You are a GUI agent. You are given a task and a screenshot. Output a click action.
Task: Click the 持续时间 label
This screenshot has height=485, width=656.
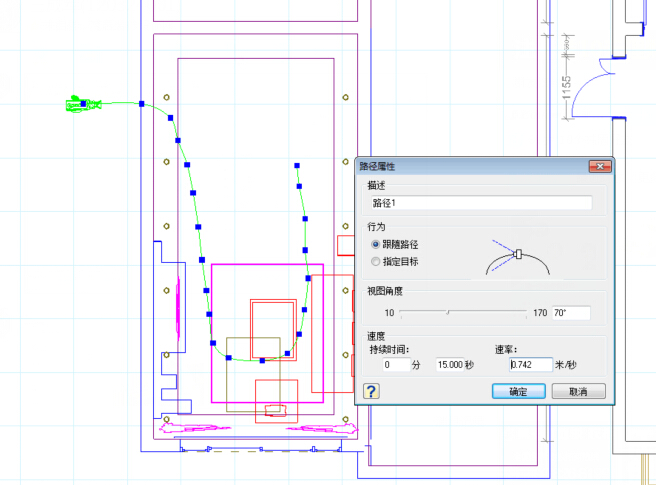(389, 349)
